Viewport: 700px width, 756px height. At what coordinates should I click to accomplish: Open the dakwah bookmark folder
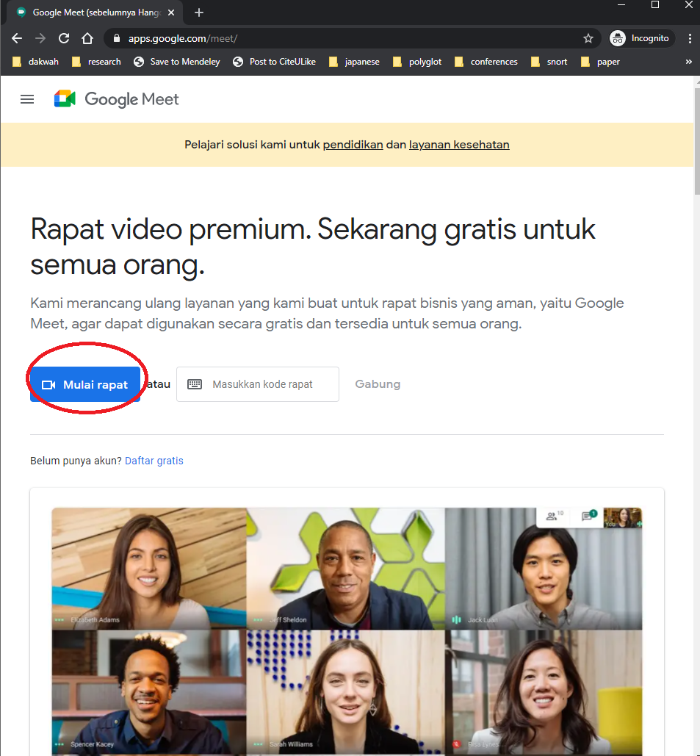(36, 62)
